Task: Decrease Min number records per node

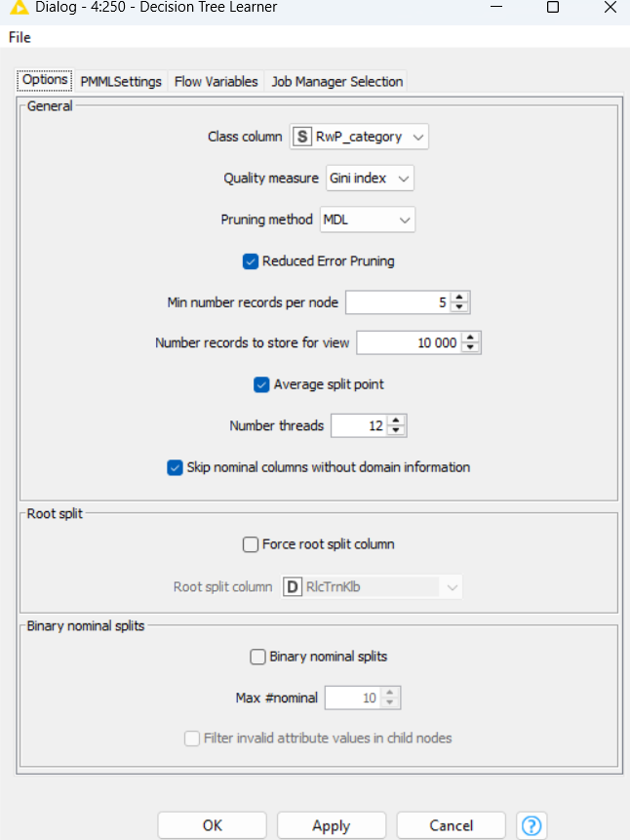Action: click(x=461, y=308)
